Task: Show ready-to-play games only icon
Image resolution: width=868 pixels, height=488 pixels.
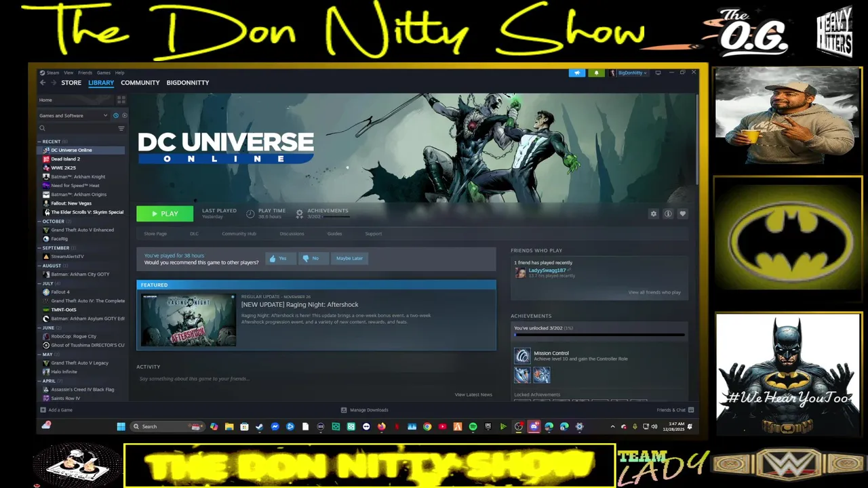Action: [x=124, y=116]
